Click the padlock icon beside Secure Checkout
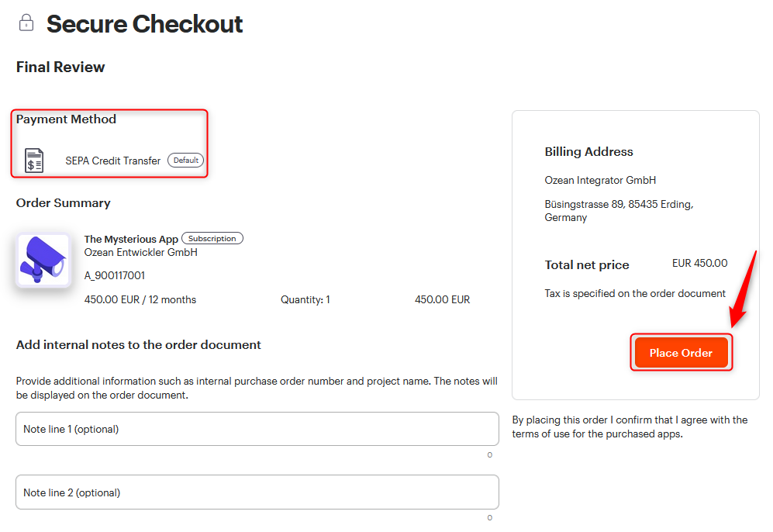This screenshot has width=773, height=532. click(x=26, y=22)
